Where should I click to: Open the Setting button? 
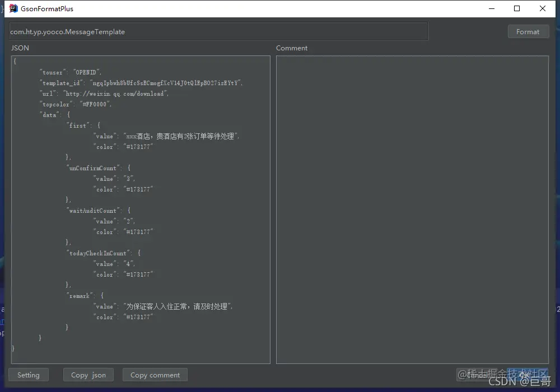click(x=29, y=375)
